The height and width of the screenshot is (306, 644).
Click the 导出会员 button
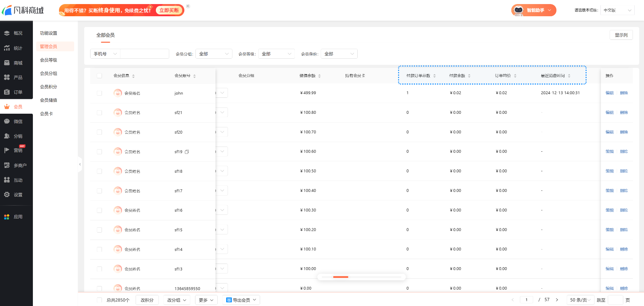coord(241,300)
